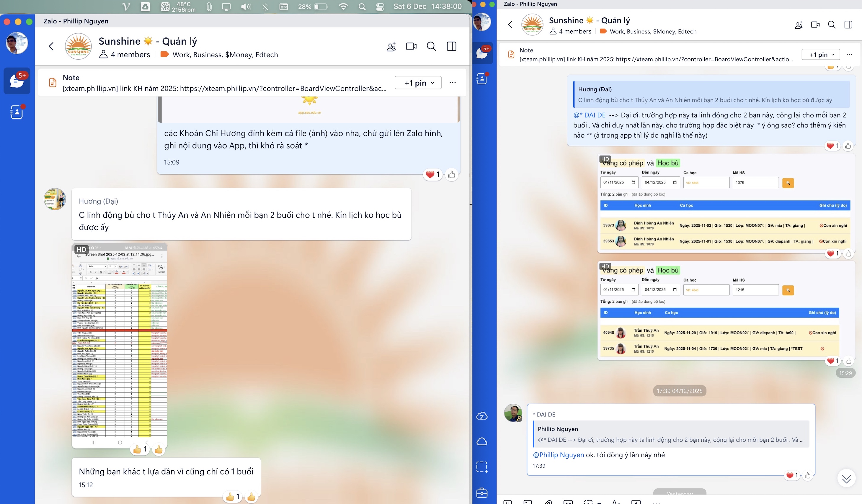
Task: Open screenshot capture tool in sidebar
Action: click(481, 467)
